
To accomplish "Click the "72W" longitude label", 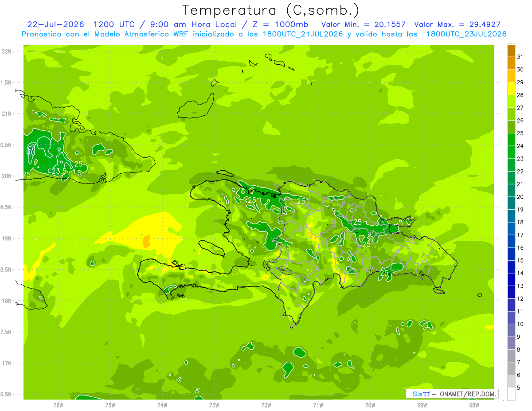I will 266,405.
